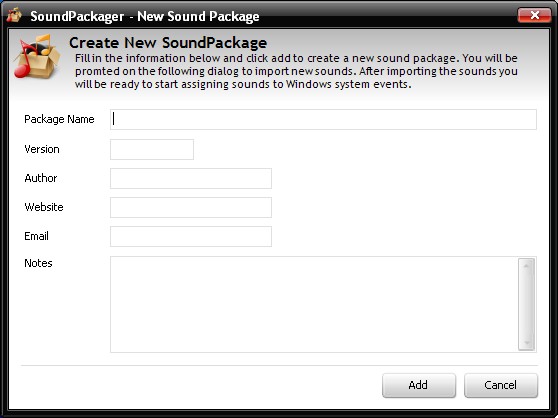Click the Website label text
The width and height of the screenshot is (558, 418).
[44, 207]
